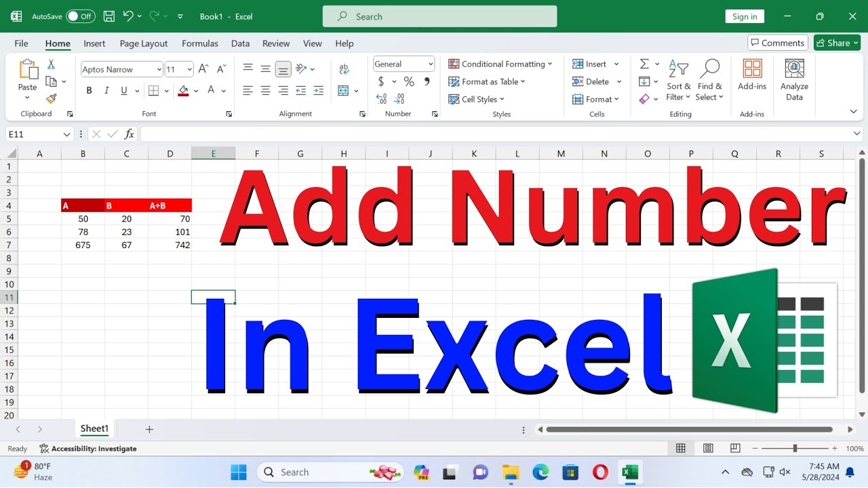The height and width of the screenshot is (488, 868).
Task: Click the Save icon in title bar
Action: pos(108,16)
